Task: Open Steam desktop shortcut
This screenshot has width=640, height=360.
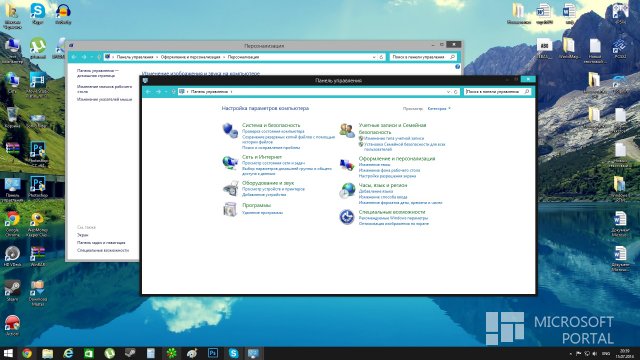Action: point(12,291)
